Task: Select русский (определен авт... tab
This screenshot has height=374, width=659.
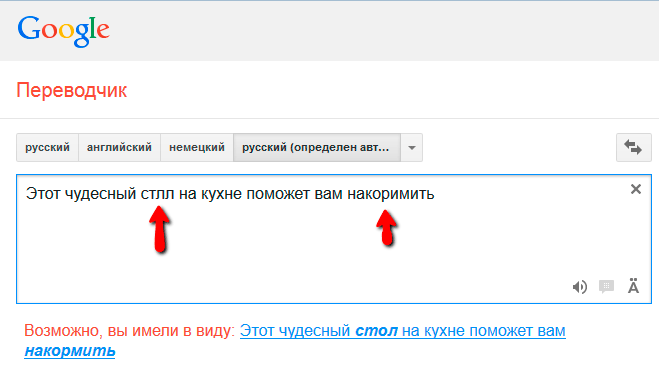Action: tap(316, 147)
